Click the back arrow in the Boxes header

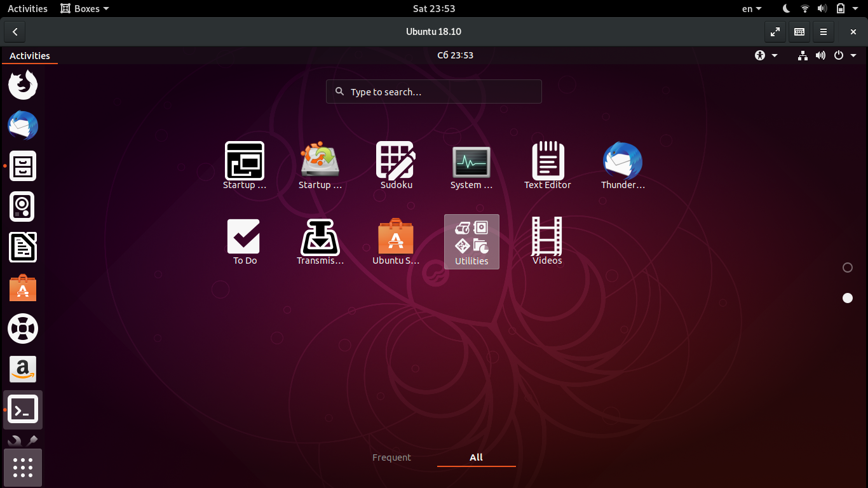point(14,31)
